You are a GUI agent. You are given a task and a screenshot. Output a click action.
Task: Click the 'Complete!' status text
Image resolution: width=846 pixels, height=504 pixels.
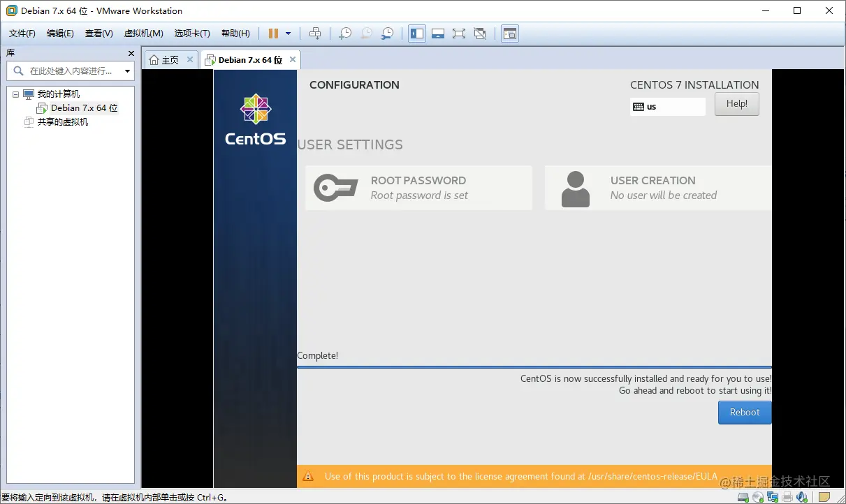(318, 356)
